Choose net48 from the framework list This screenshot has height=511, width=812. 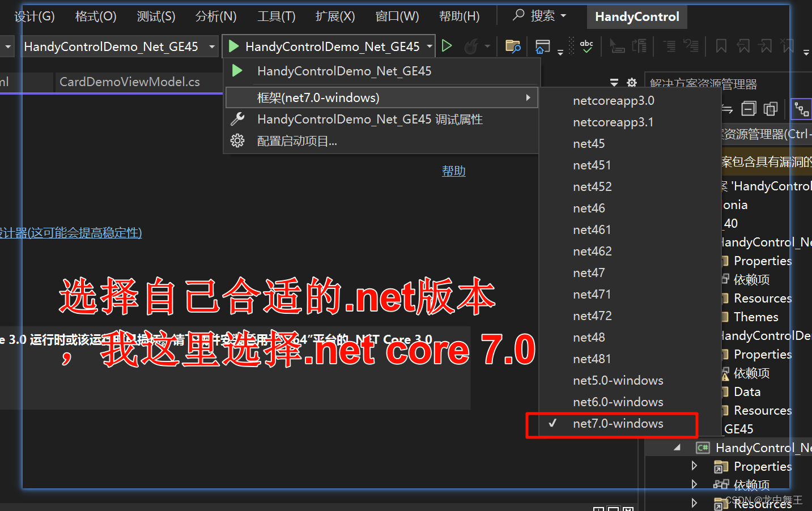click(x=589, y=337)
